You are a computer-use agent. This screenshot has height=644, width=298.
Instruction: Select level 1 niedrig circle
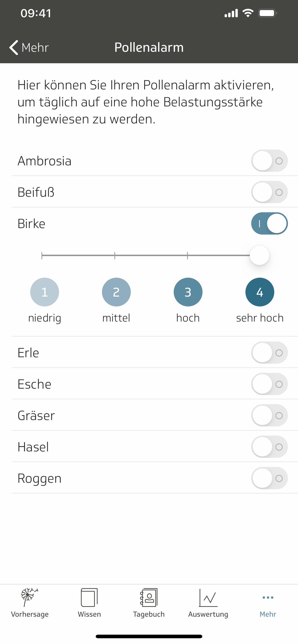(45, 292)
